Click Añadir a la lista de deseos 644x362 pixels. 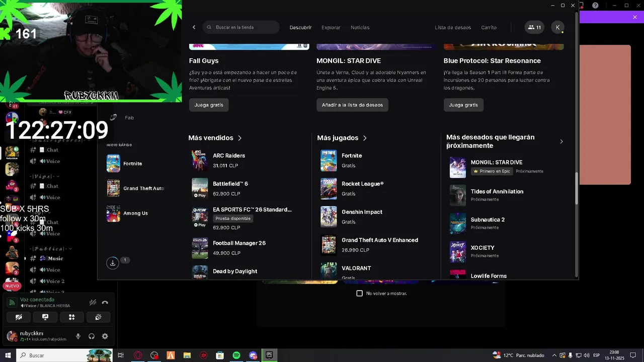click(x=352, y=105)
